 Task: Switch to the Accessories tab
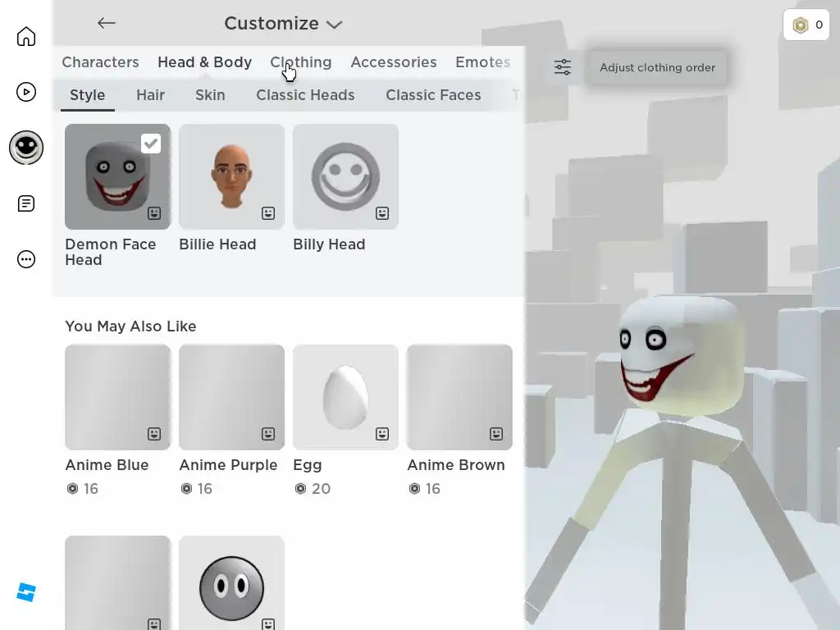point(394,62)
